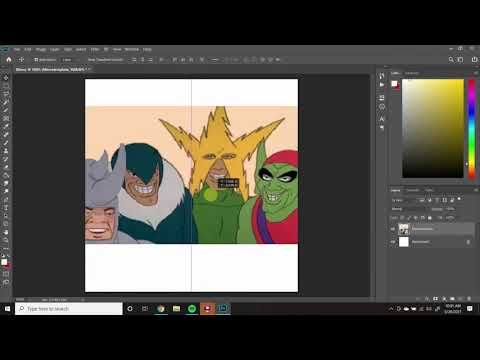The height and width of the screenshot is (360, 480).
Task: Toggle lock all for the layer
Action: tap(430, 218)
